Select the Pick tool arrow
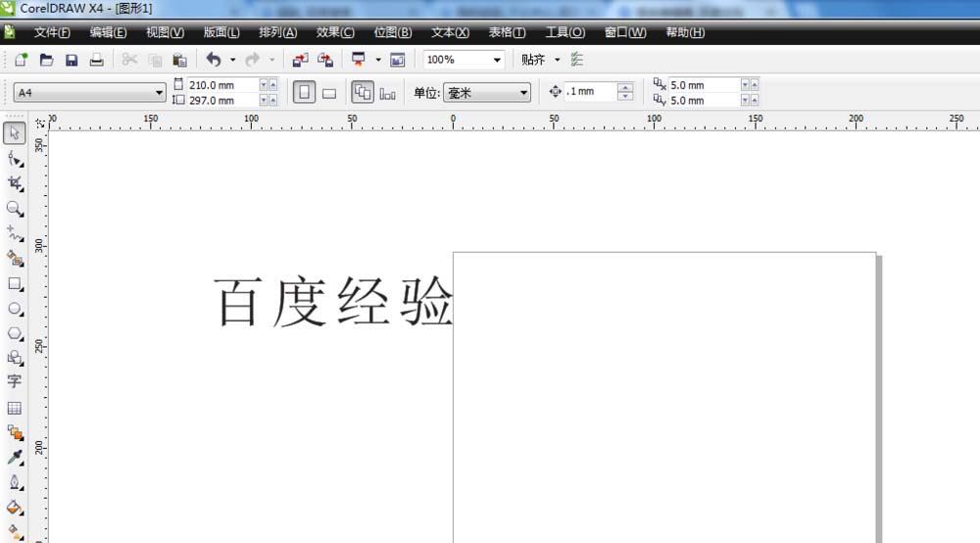980x543 pixels. pos(15,133)
